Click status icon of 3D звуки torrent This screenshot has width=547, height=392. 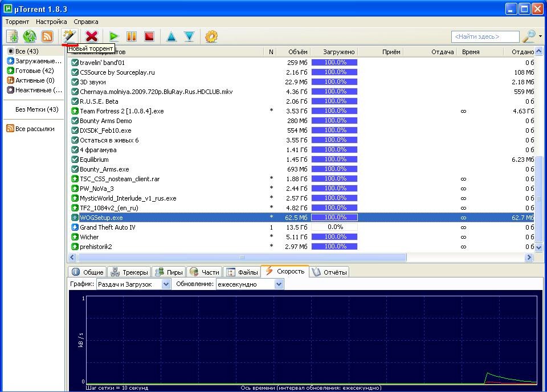pos(75,82)
